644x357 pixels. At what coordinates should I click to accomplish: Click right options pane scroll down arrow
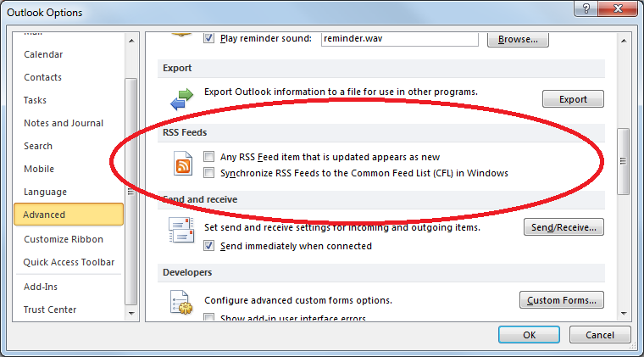point(624,314)
